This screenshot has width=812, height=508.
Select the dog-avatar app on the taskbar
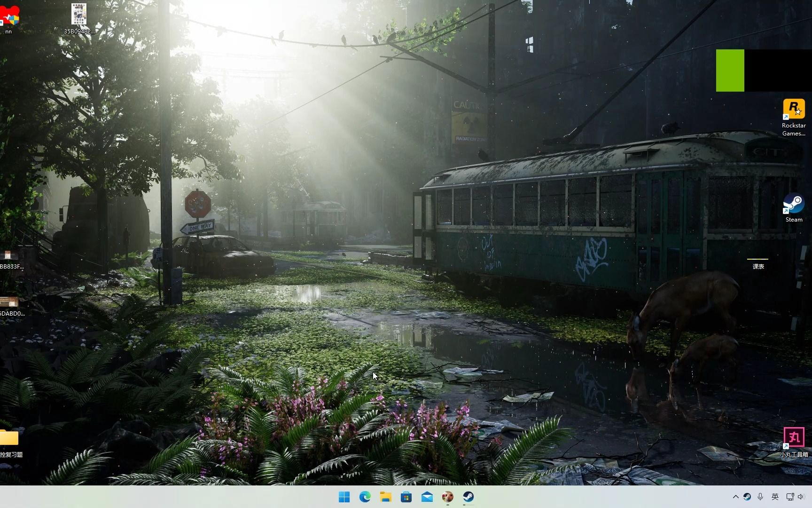pos(447,497)
